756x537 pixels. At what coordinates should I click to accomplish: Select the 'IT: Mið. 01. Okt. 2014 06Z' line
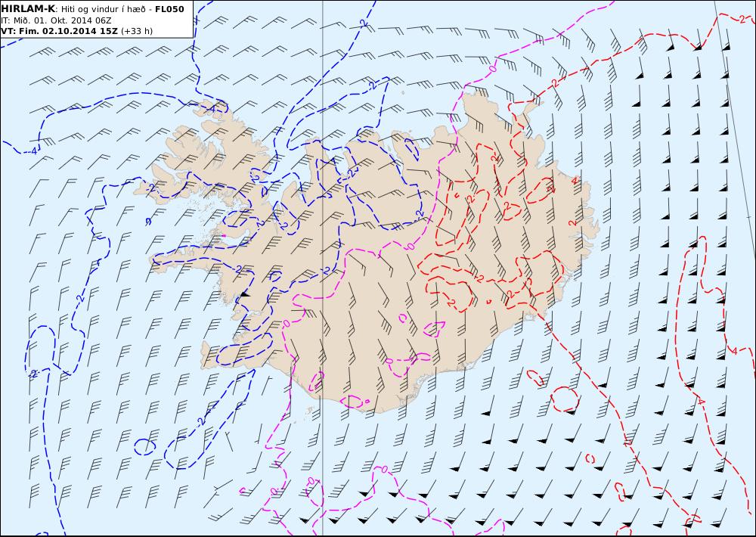click(x=57, y=20)
